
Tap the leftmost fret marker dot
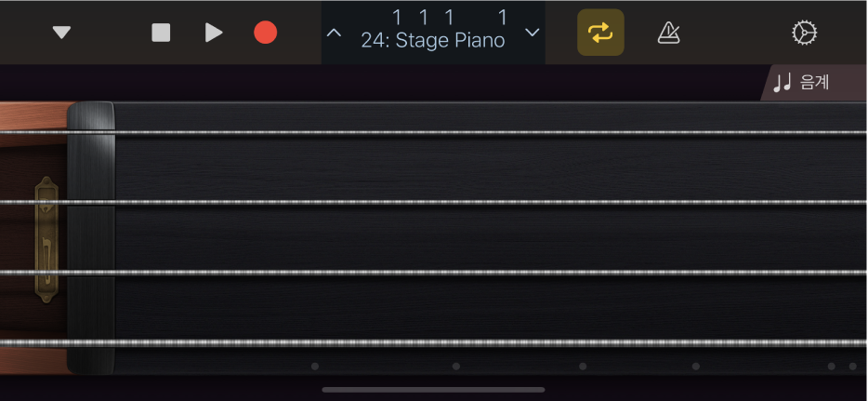[x=314, y=367]
